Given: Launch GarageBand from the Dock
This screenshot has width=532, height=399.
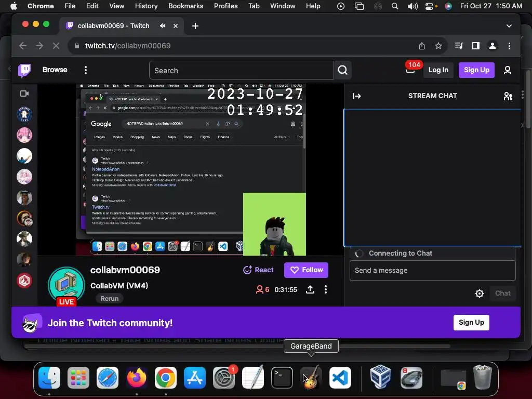Looking at the screenshot, I should coord(311,378).
